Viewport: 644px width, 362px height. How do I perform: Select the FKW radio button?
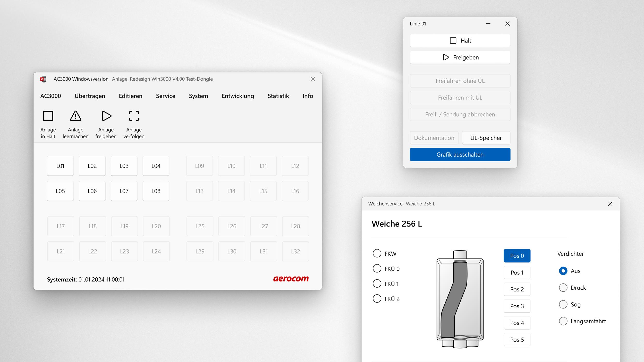pos(377,253)
